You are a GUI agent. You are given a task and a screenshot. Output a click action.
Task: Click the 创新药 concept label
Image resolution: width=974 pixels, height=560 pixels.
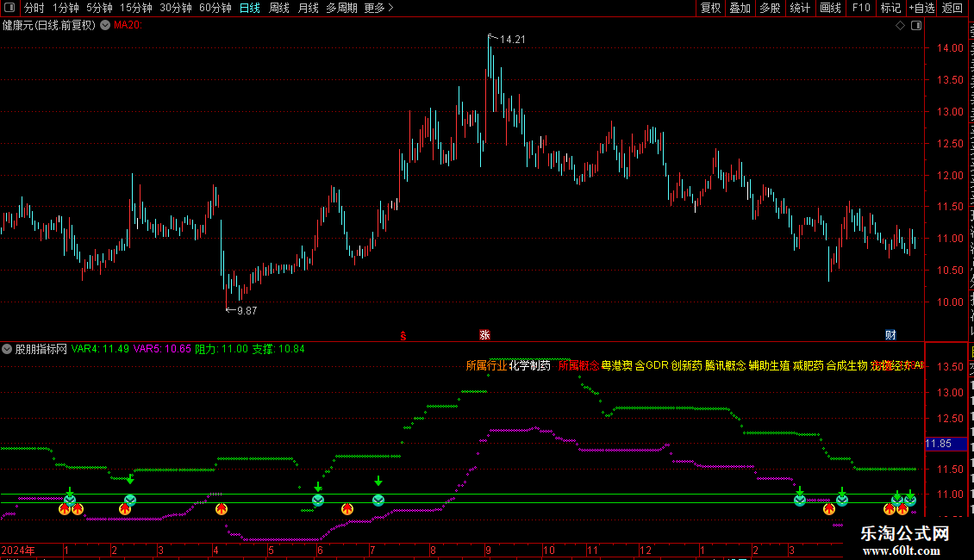pyautogui.click(x=686, y=365)
